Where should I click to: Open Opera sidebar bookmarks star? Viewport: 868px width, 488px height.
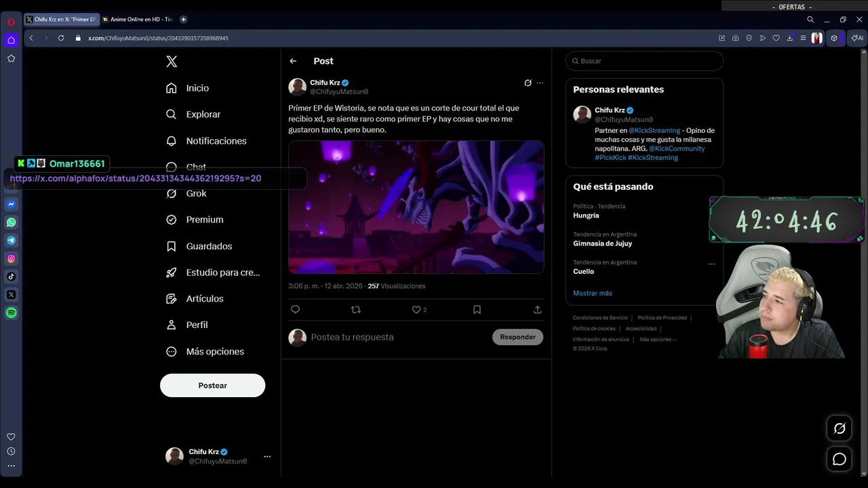click(11, 58)
